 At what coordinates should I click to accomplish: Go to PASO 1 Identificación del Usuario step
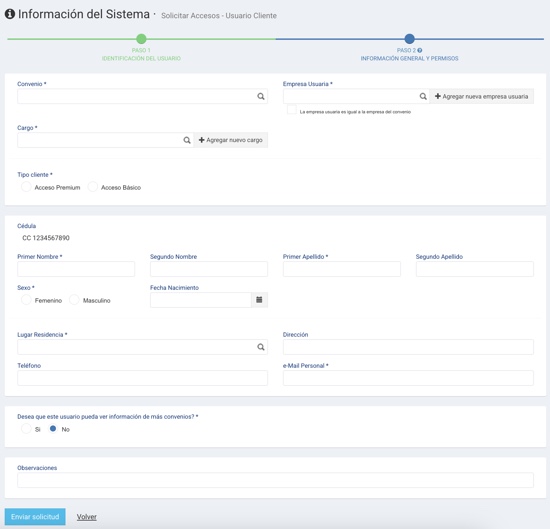[141, 54]
